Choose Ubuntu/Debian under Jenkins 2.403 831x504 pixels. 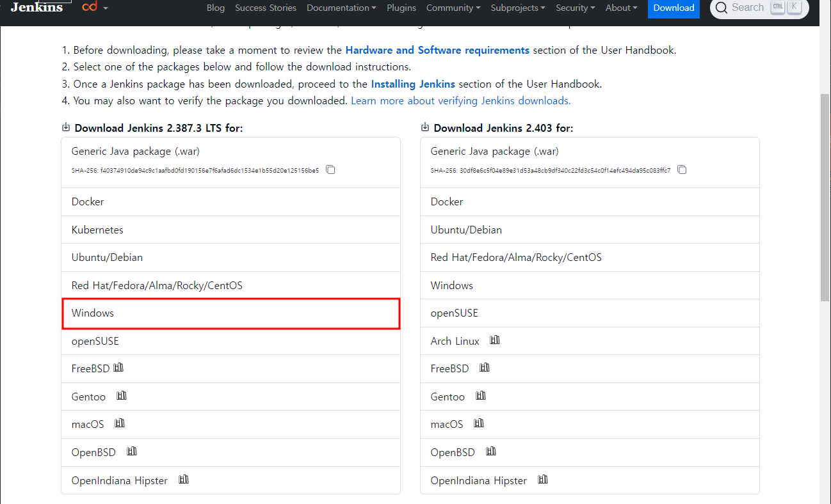point(590,230)
